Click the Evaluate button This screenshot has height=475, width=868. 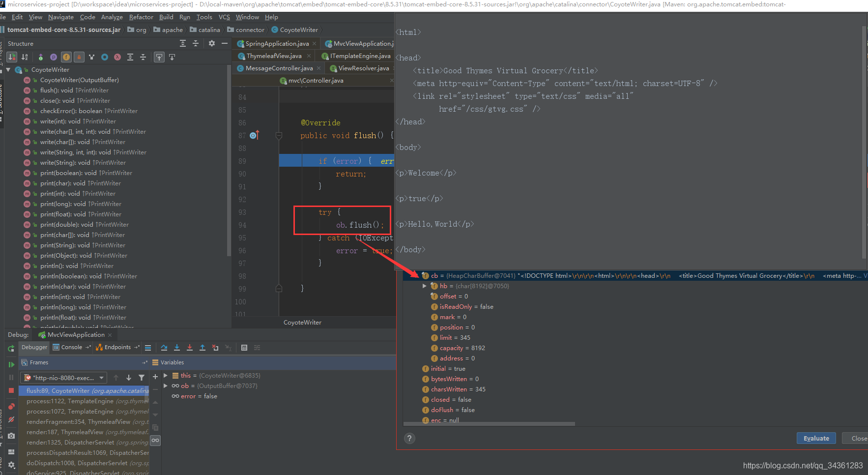(816, 438)
